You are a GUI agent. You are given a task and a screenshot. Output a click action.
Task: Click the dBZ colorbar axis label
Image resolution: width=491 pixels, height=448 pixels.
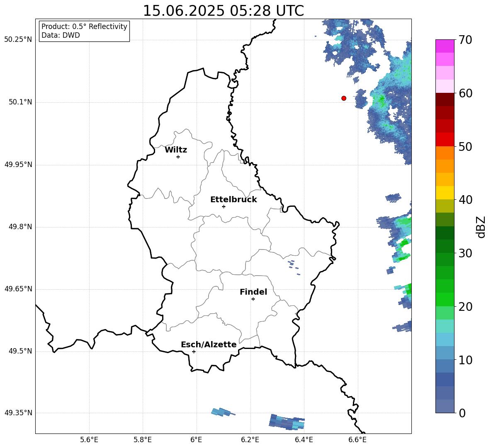click(x=481, y=227)
